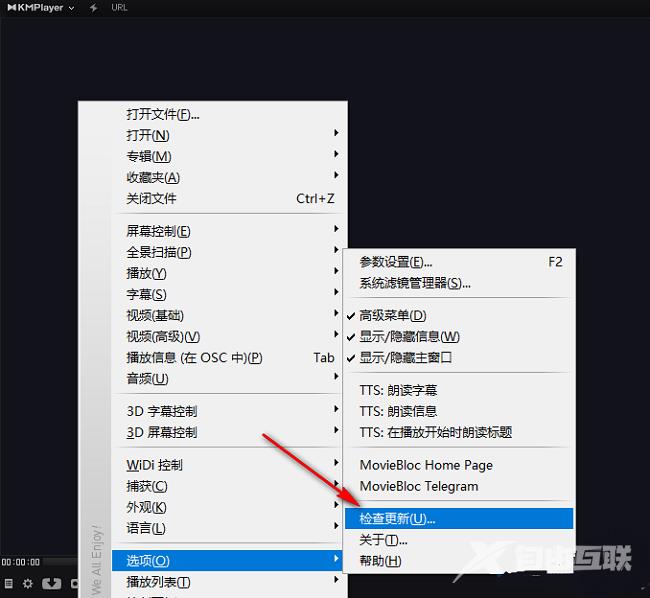The image size is (650, 598).
Task: Expand the 外观(K) submenu arrow
Action: pyautogui.click(x=336, y=504)
